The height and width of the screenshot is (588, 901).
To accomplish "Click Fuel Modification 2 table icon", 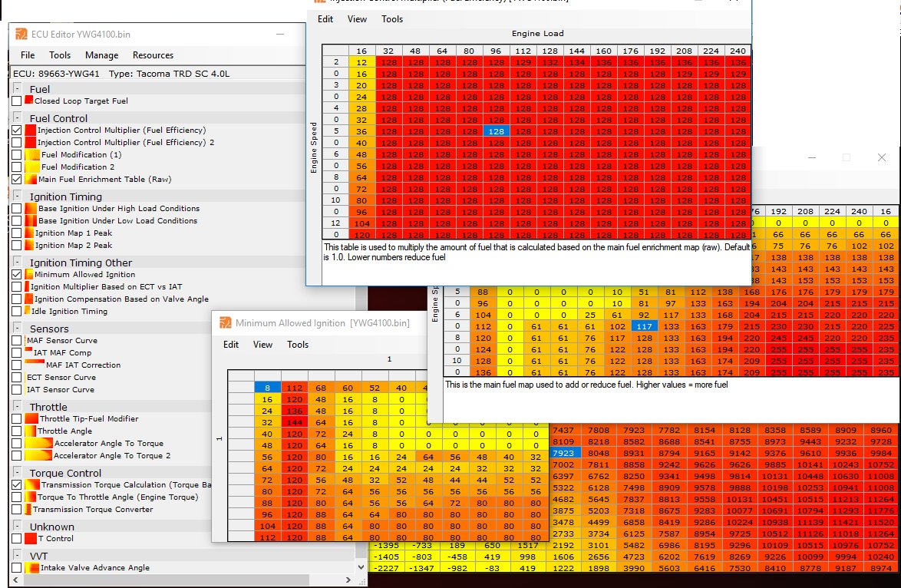I will tap(32, 167).
